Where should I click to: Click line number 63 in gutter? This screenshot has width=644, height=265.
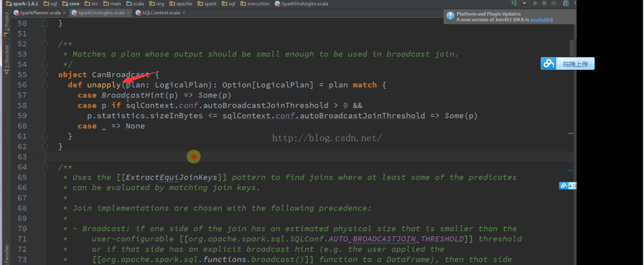pyautogui.click(x=21, y=157)
